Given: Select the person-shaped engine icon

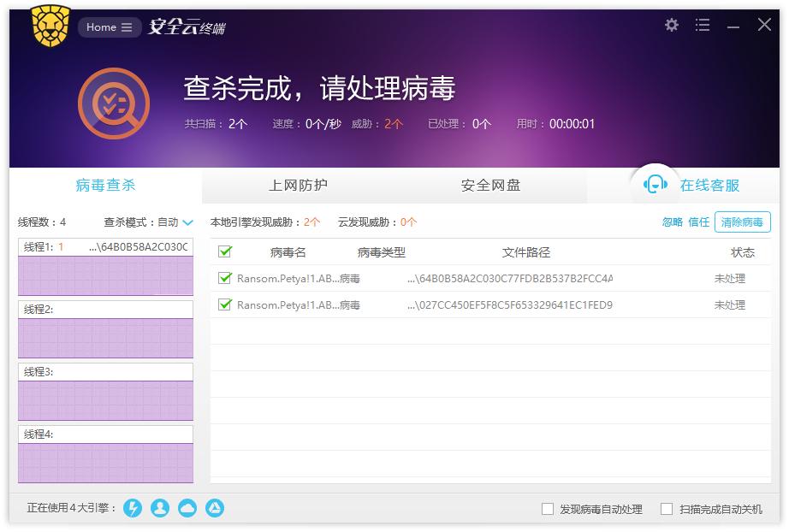Looking at the screenshot, I should coord(160,508).
